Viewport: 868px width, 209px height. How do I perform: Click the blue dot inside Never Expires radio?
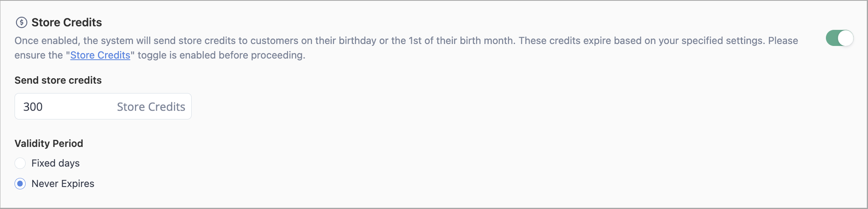click(x=20, y=183)
